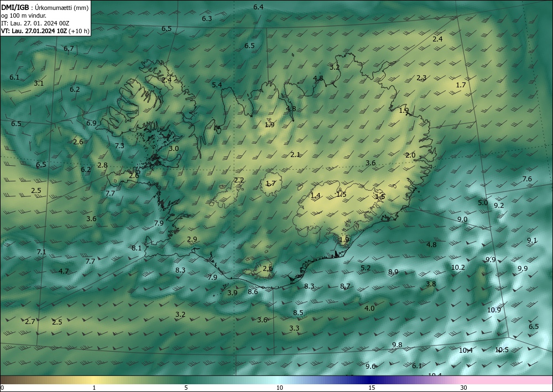Click the 10.5 value label
The image size is (553, 392).
point(502,350)
